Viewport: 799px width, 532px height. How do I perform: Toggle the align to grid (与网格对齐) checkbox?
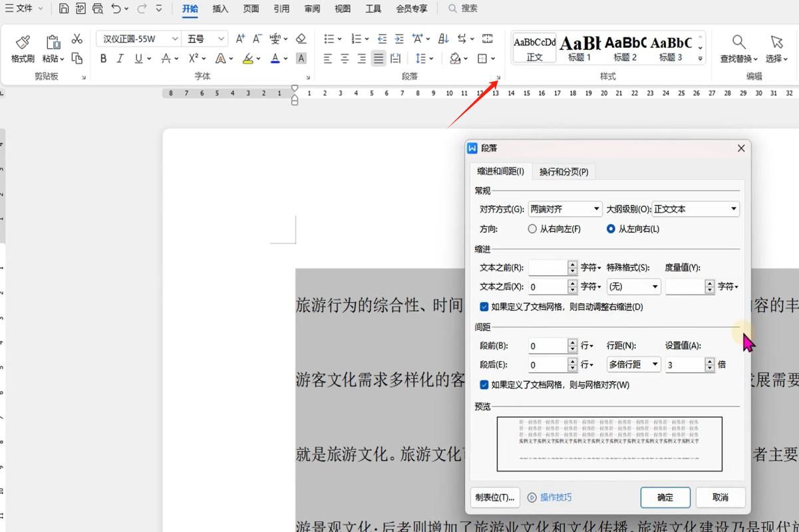tap(484, 385)
